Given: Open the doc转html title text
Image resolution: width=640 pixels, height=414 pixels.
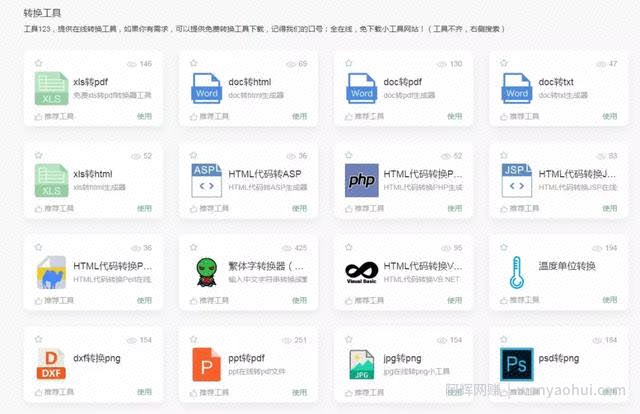Looking at the screenshot, I should pyautogui.click(x=250, y=82).
